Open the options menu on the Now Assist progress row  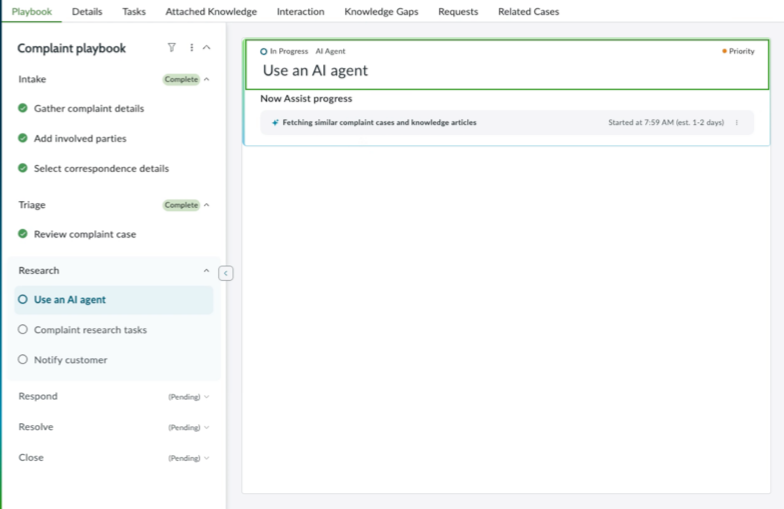[736, 122]
